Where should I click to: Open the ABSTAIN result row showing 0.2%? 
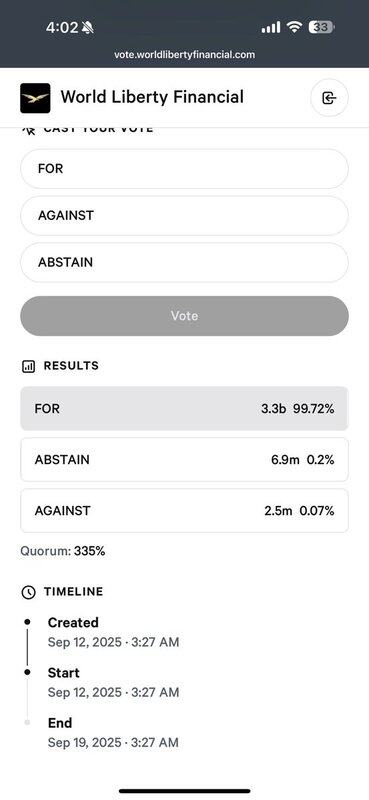[x=184, y=459]
